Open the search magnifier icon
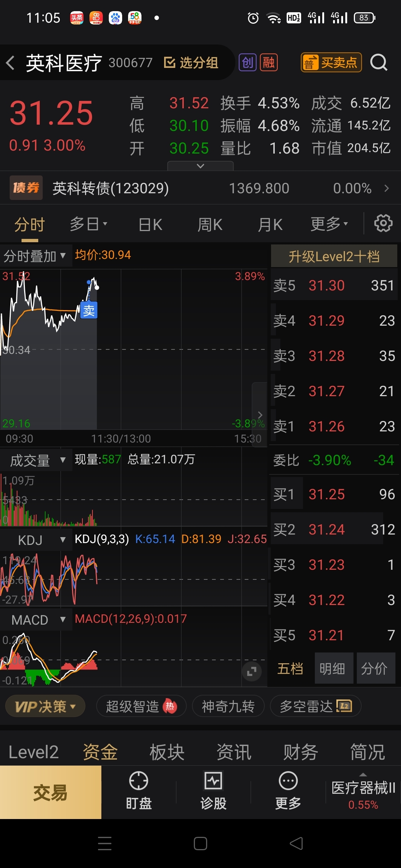401x868 pixels. [x=379, y=62]
